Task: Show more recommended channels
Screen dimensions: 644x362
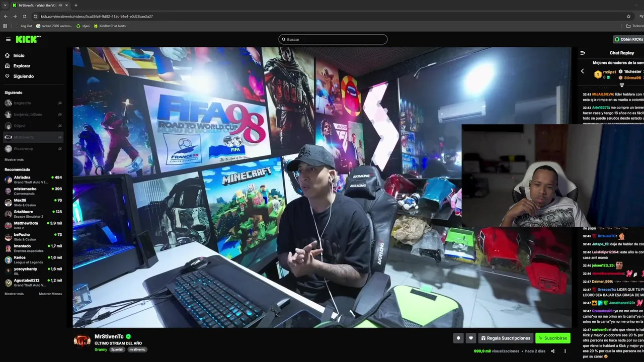Action: (x=14, y=294)
